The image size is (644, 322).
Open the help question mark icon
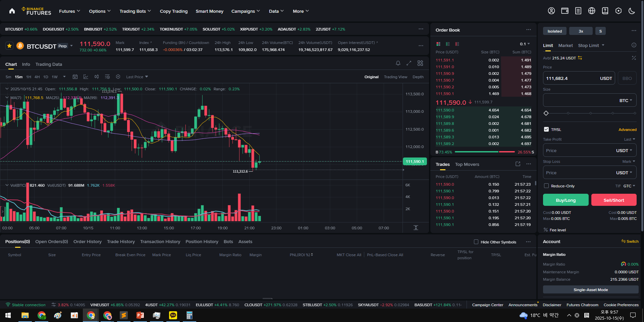(605, 11)
